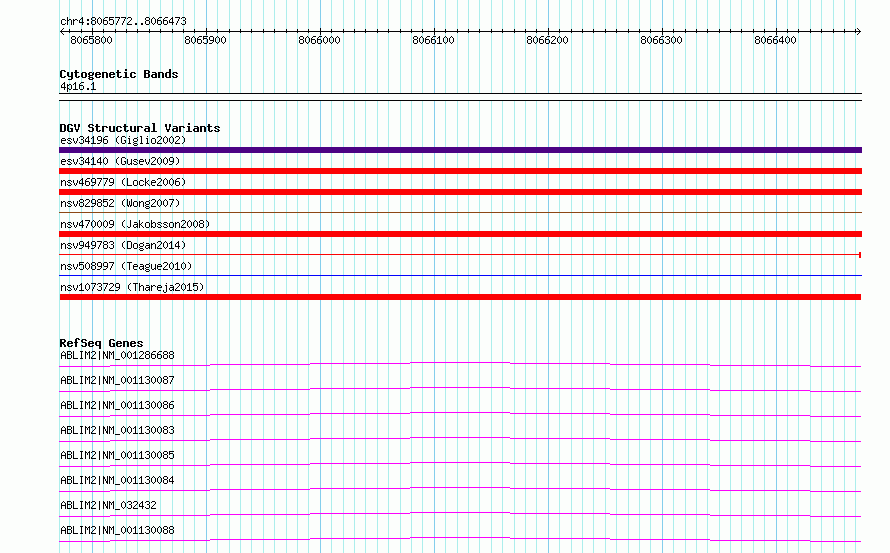Click the thin blue line under nsv508997
890x553 pixels.
point(460,276)
